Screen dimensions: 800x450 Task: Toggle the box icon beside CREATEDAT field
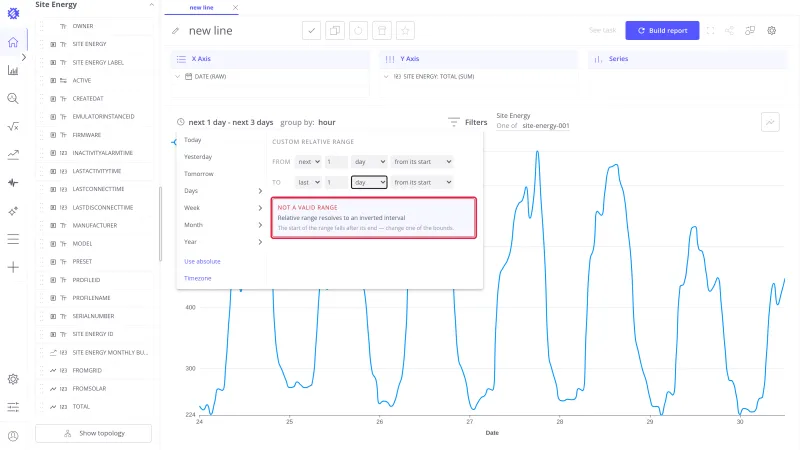(x=53, y=98)
